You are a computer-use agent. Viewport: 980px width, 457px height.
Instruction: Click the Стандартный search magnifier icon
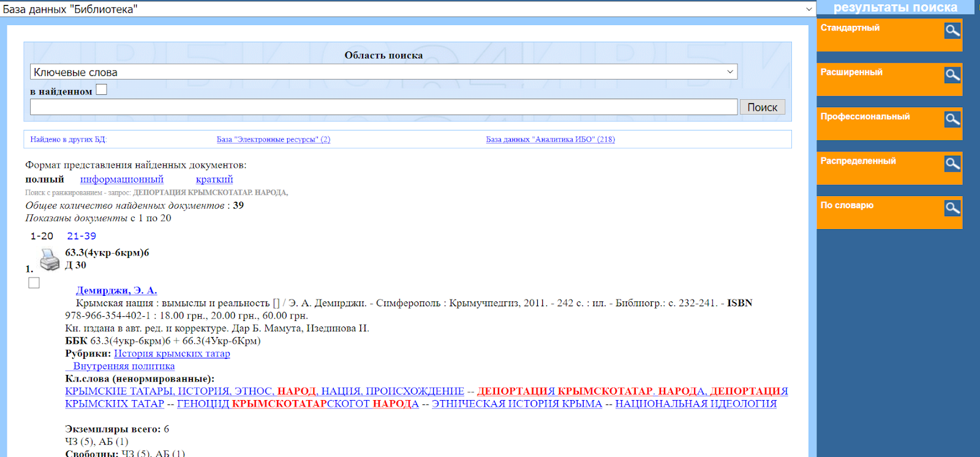[952, 30]
